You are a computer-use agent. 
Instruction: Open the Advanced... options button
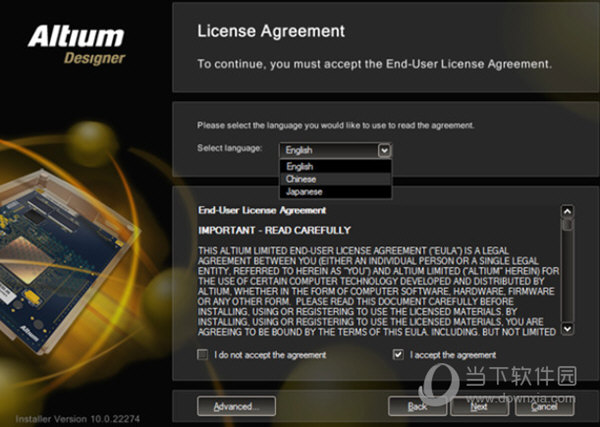236,406
